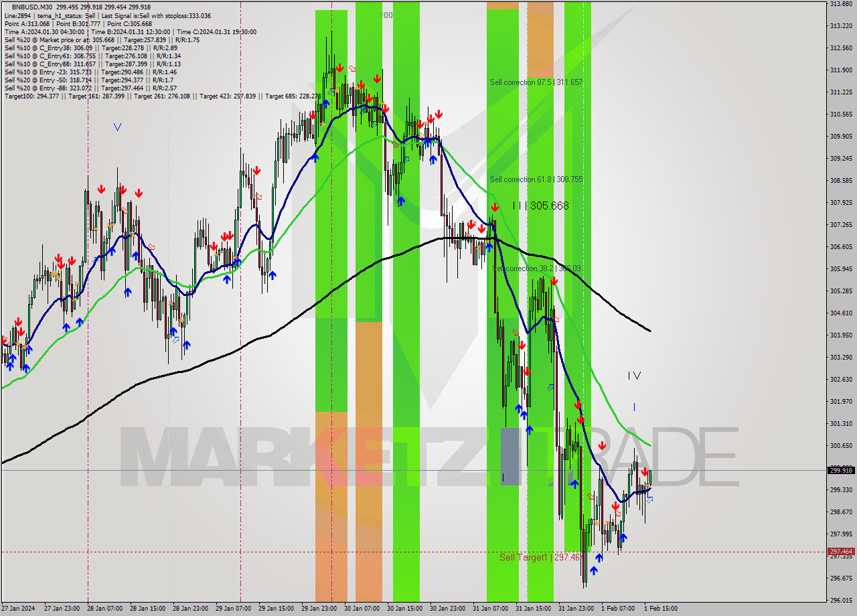Click 'Sell %20 @ Entry -88: 323.072' row
857x616 pixels.
click(90, 88)
